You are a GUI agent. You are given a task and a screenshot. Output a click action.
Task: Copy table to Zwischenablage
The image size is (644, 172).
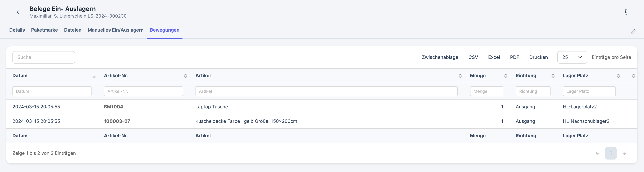point(440,57)
